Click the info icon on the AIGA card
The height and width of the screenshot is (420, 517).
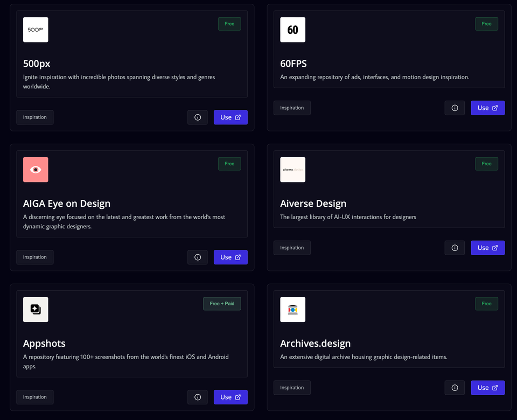197,257
